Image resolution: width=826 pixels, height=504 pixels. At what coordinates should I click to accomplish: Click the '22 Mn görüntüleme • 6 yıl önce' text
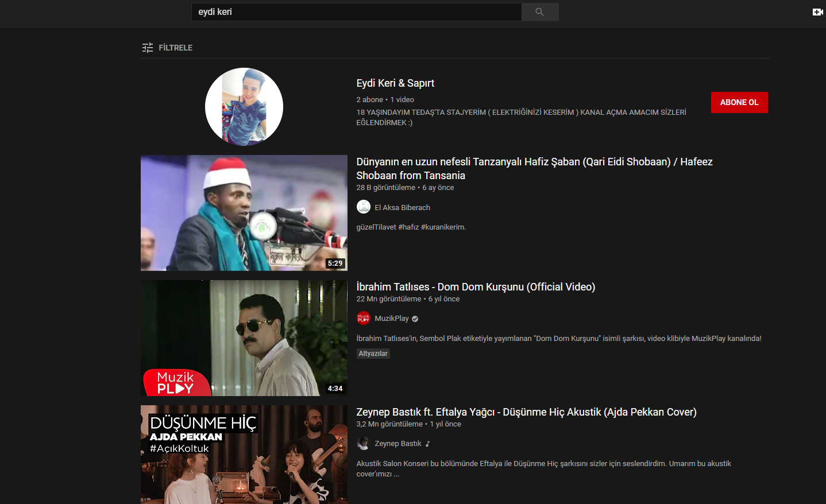coord(408,299)
